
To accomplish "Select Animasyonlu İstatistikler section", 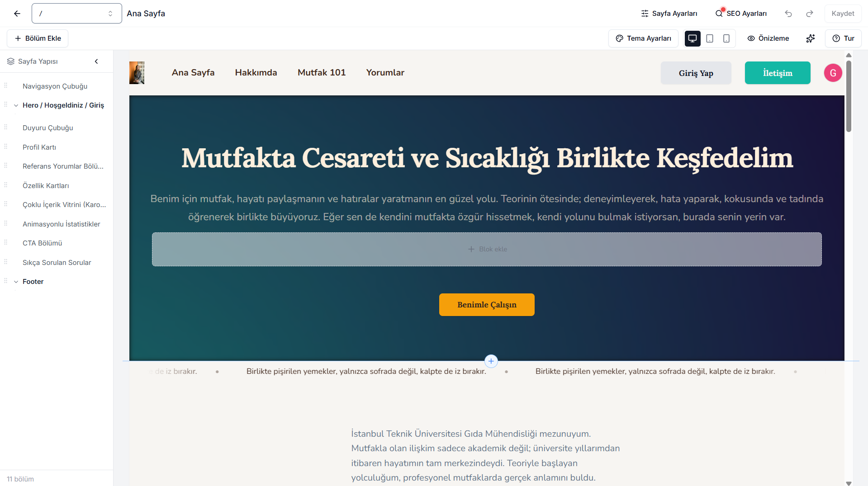I will coord(62,224).
